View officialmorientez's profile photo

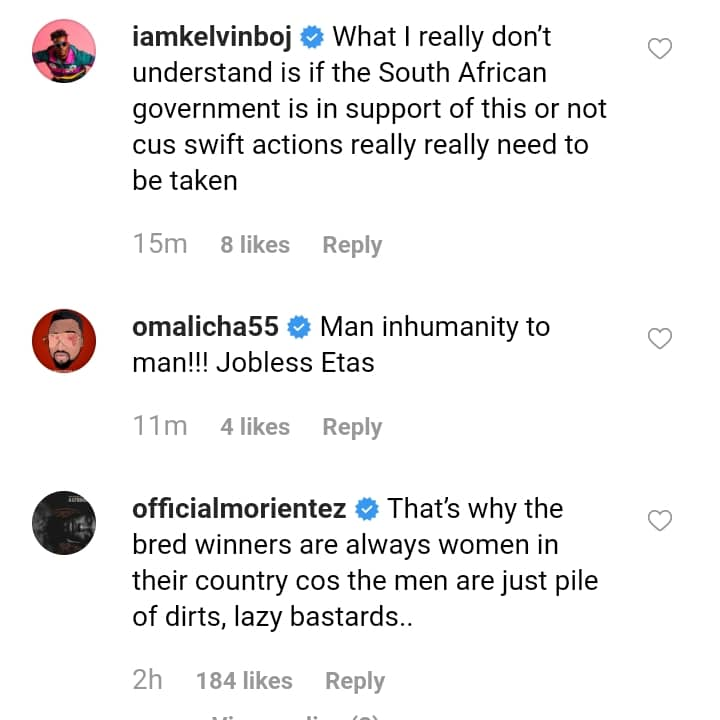point(64,522)
